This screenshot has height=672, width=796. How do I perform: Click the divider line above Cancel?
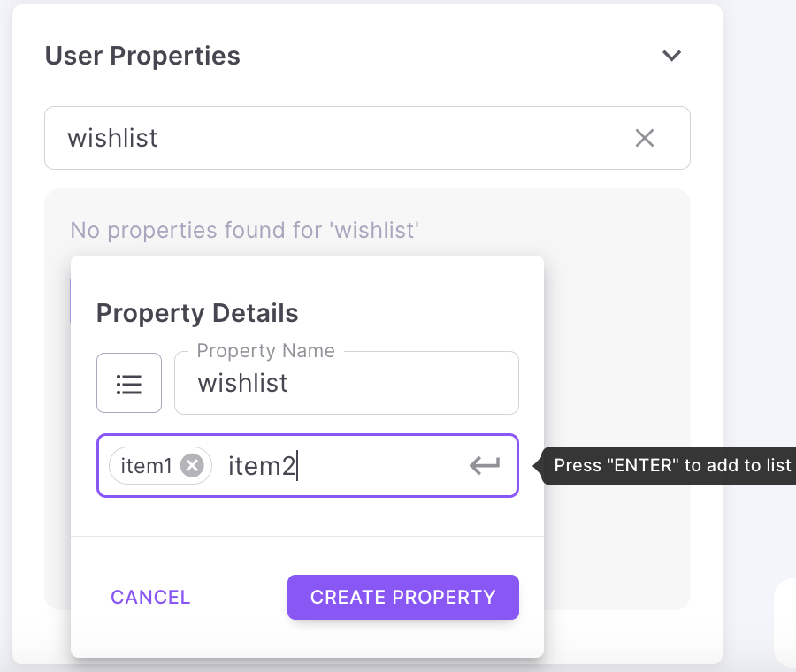coord(307,536)
